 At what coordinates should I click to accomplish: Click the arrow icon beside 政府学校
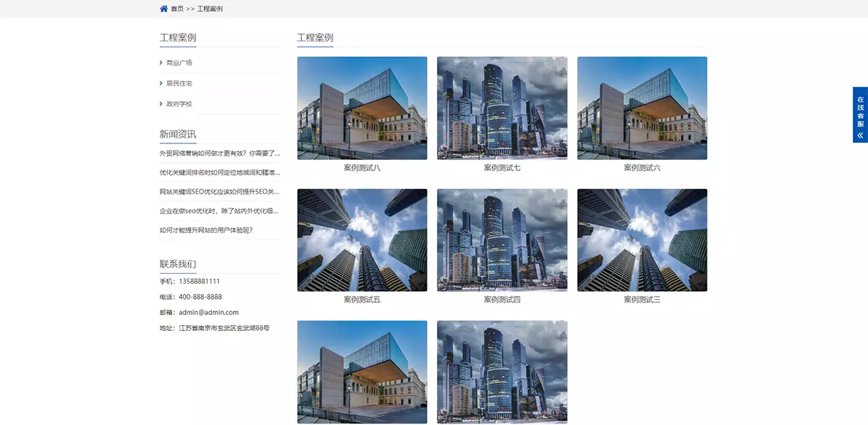pyautogui.click(x=161, y=104)
